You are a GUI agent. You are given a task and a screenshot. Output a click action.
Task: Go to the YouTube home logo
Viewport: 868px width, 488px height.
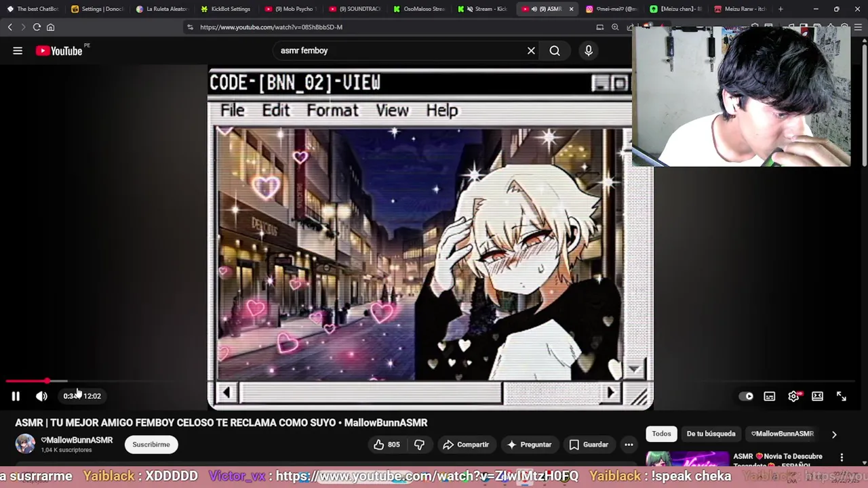tap(60, 51)
